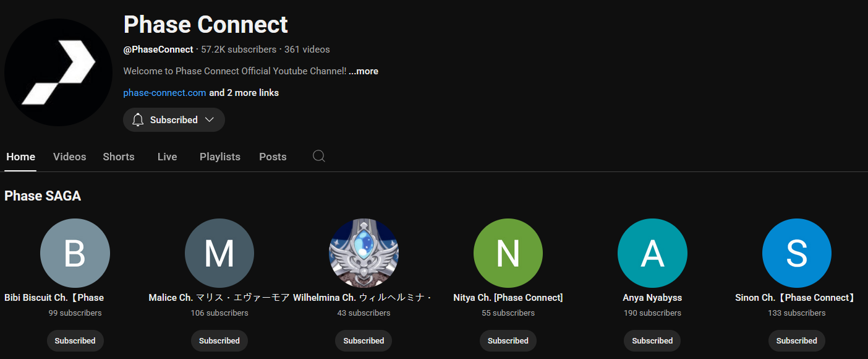This screenshot has width=868, height=359.
Task: Open Bibi Biscuit Ch. avatar
Action: pyautogui.click(x=75, y=253)
